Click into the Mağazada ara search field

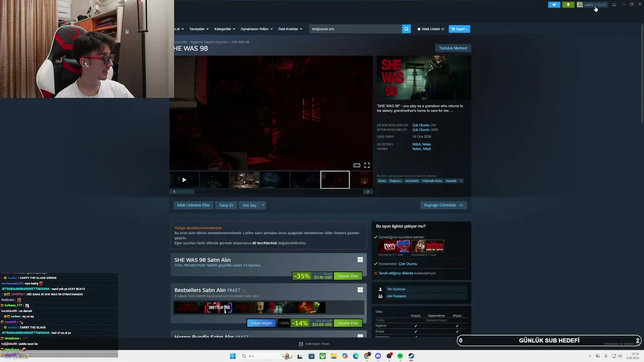coord(356,29)
